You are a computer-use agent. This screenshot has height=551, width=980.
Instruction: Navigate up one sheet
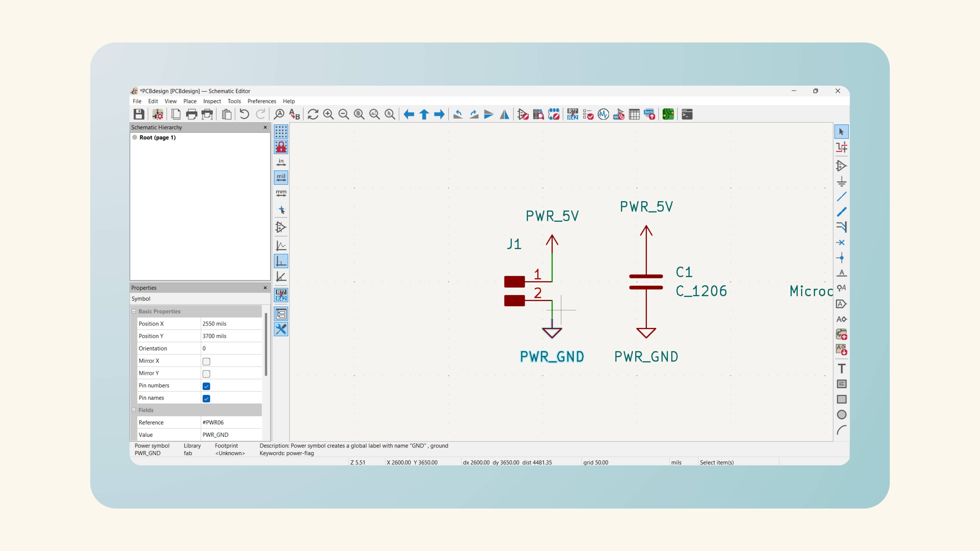424,114
